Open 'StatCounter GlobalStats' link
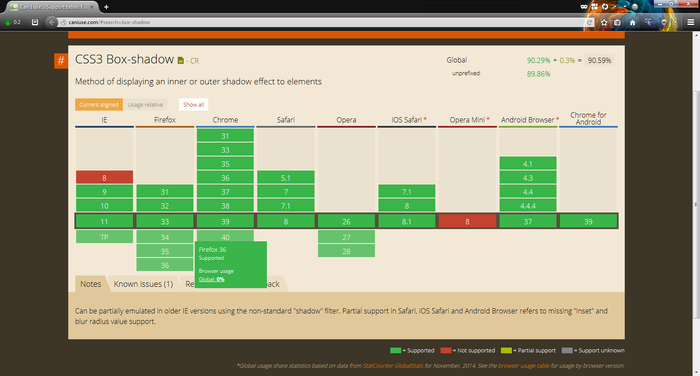This screenshot has height=376, width=700. 393,366
